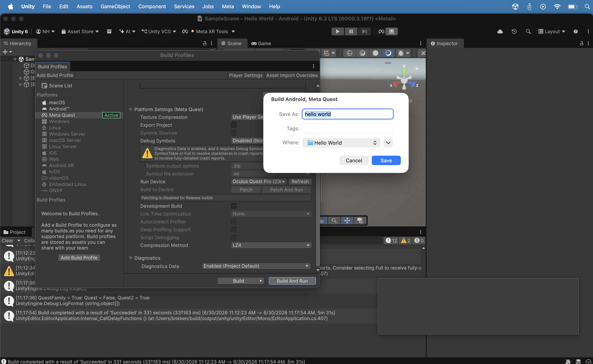
Task: Open the Help question mark icon
Action: [x=576, y=31]
